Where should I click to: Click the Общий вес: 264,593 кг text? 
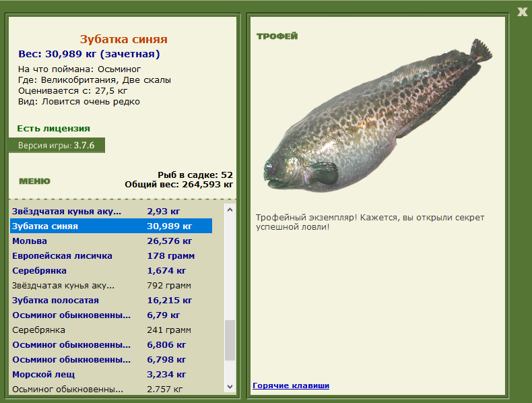click(179, 185)
